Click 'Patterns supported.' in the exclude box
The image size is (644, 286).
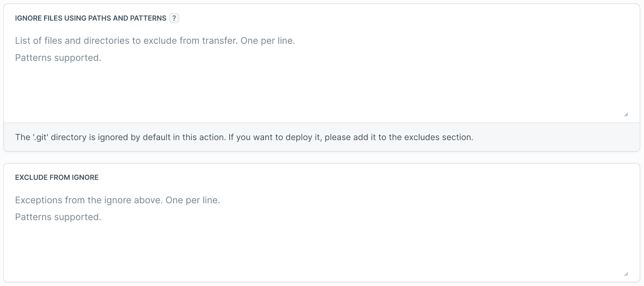[58, 217]
